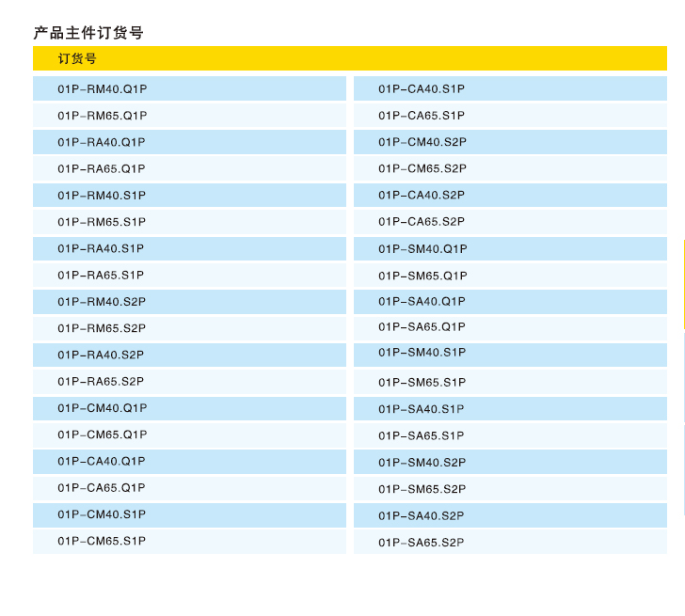
Task: Select the 01P-SA65.S2P cell
Action: point(422,543)
